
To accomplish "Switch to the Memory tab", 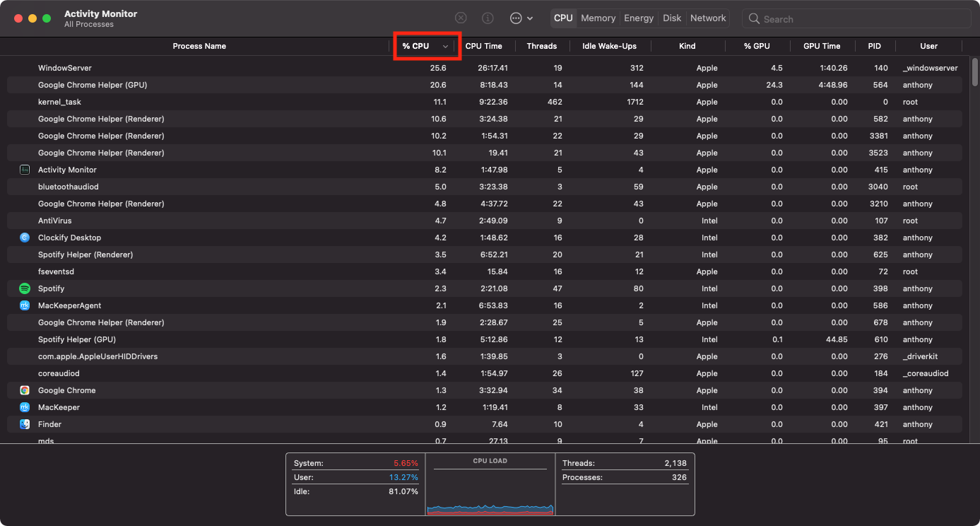I will coord(598,18).
